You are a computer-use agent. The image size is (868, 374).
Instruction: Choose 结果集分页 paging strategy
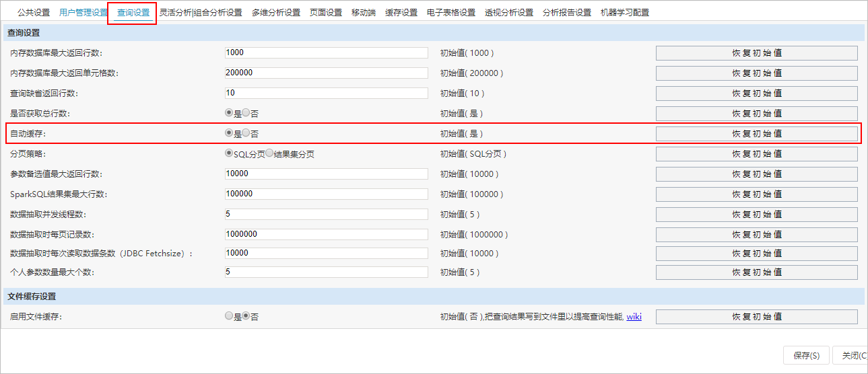269,153
